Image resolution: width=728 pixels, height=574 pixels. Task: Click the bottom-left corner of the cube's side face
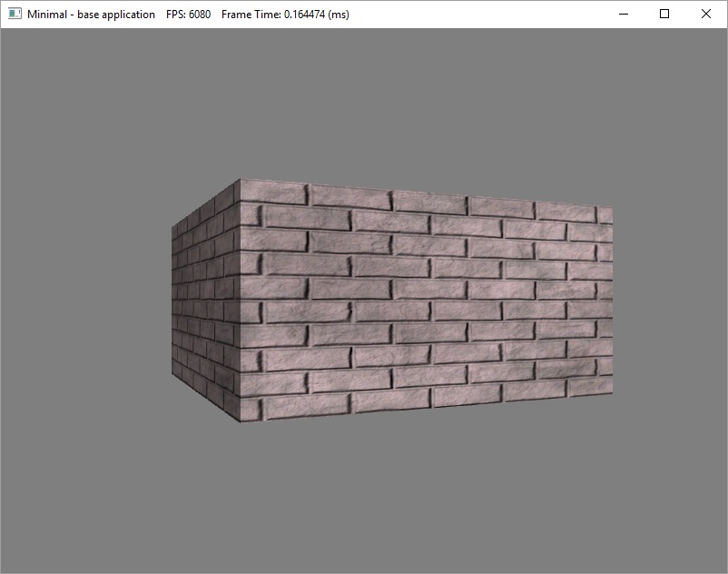pos(173,380)
